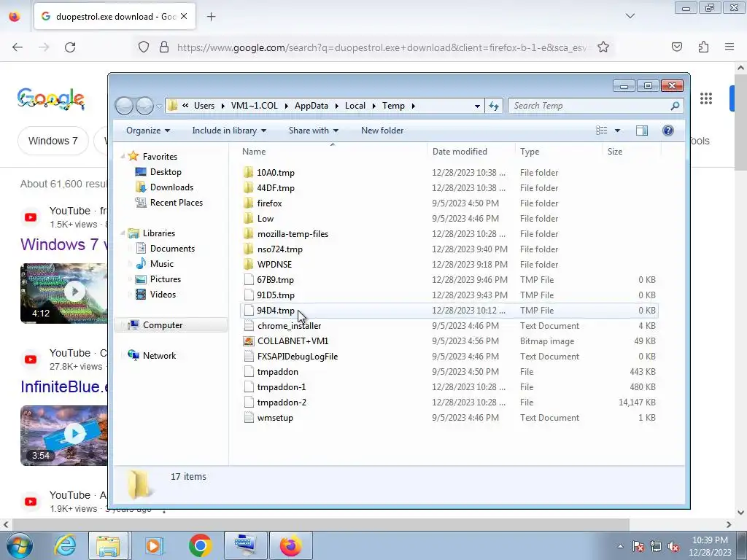
Task: Sort files by Name column
Action: click(x=254, y=152)
